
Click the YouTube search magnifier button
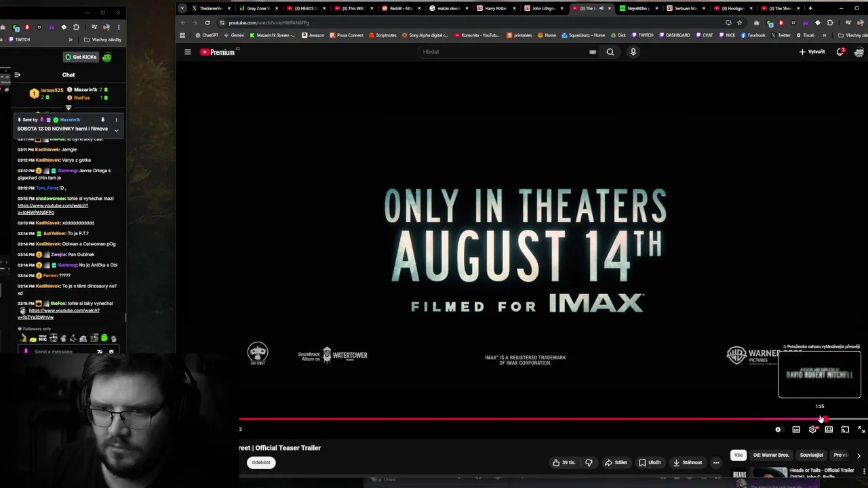coord(610,52)
